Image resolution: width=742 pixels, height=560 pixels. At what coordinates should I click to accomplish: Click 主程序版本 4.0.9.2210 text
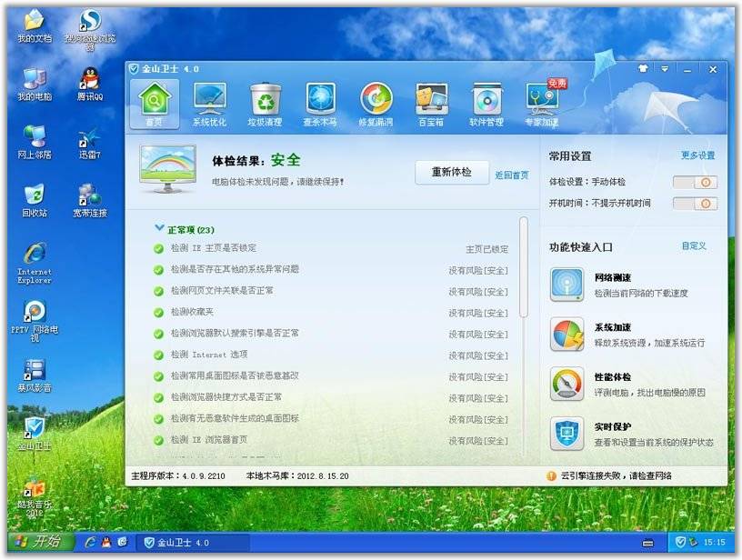click(178, 475)
